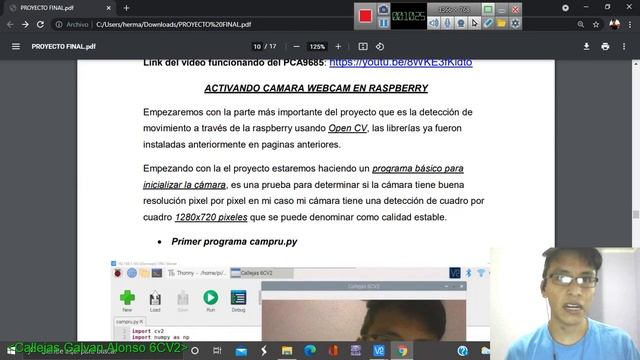The width and height of the screenshot is (640, 360).
Task: Download the PDF file
Action: (x=587, y=47)
